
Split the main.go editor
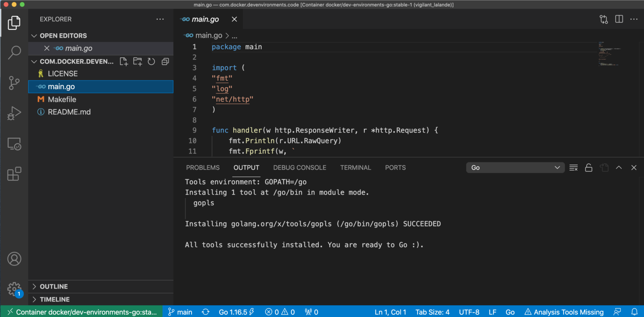(619, 19)
